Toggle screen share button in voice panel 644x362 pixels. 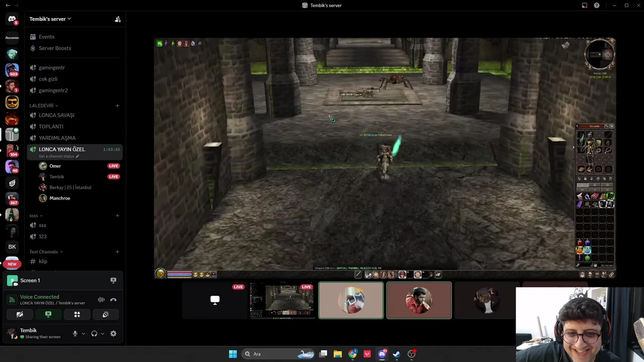[x=48, y=314]
